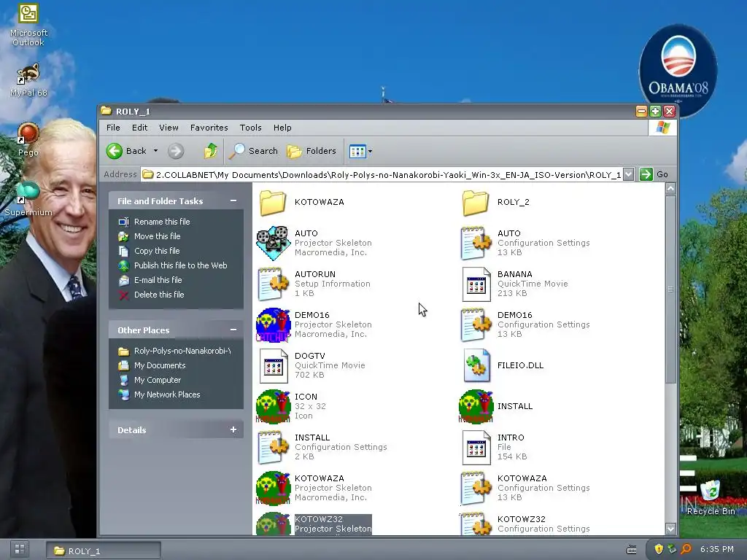Collapse the Other Places panel

click(x=233, y=330)
